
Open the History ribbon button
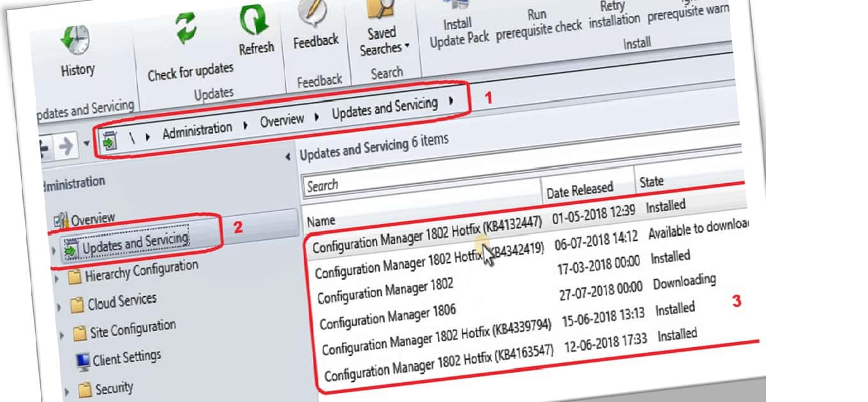click(x=77, y=50)
